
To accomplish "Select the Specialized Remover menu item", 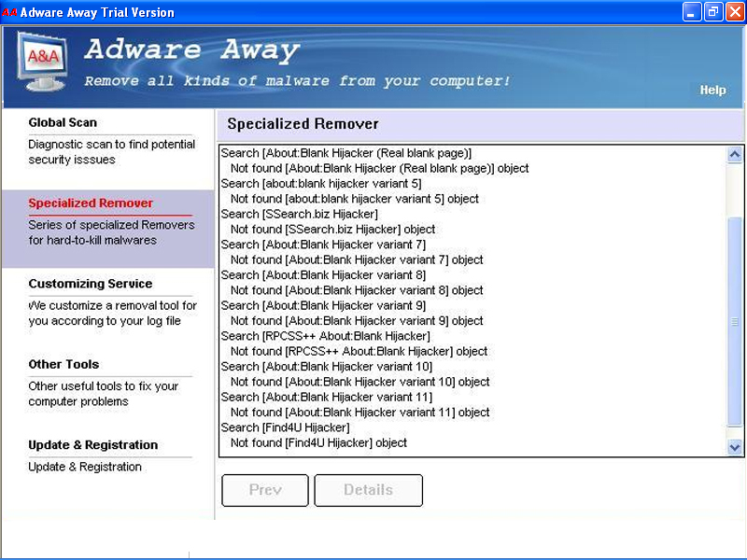I will click(91, 203).
